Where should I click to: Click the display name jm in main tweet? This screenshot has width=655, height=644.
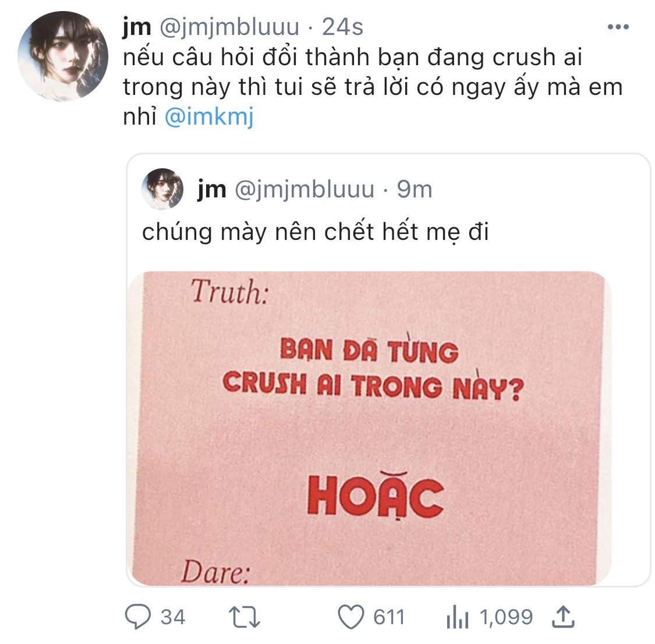137,27
